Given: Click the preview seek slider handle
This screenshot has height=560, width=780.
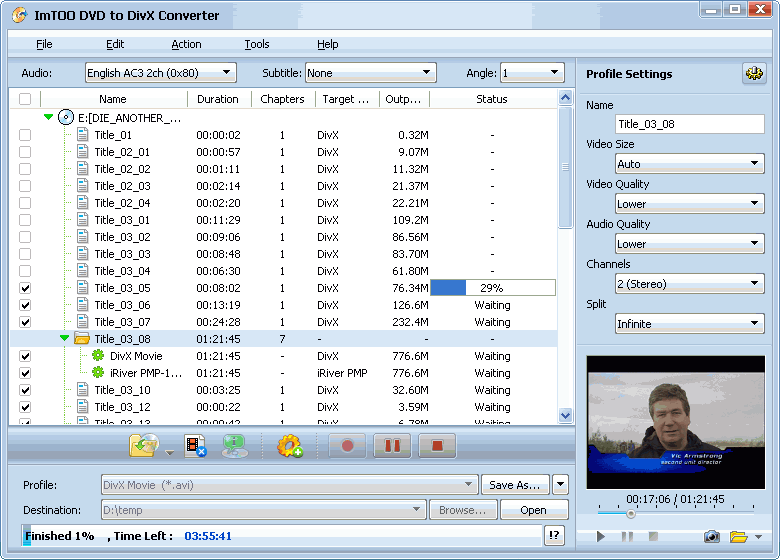Looking at the screenshot, I should click(630, 514).
